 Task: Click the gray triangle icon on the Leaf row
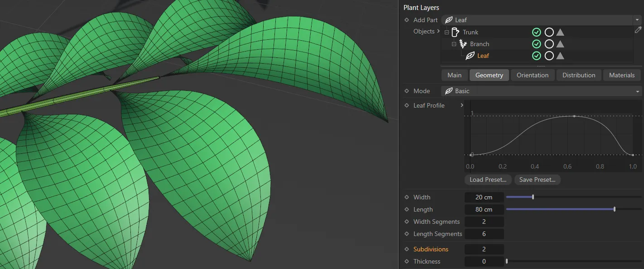560,56
